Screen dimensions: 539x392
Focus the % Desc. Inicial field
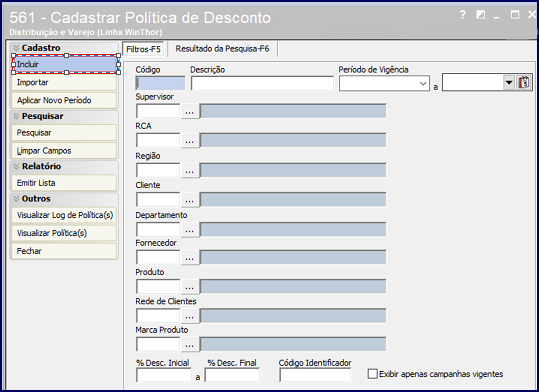[164, 375]
